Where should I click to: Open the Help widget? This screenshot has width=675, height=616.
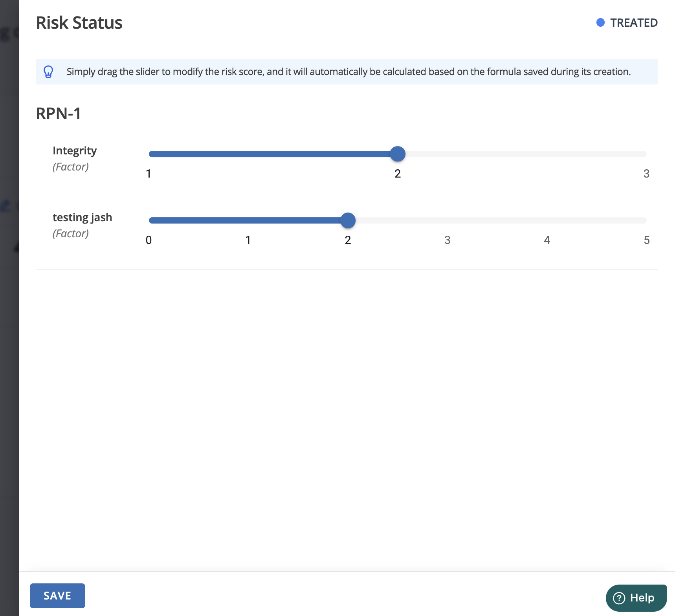(x=636, y=598)
